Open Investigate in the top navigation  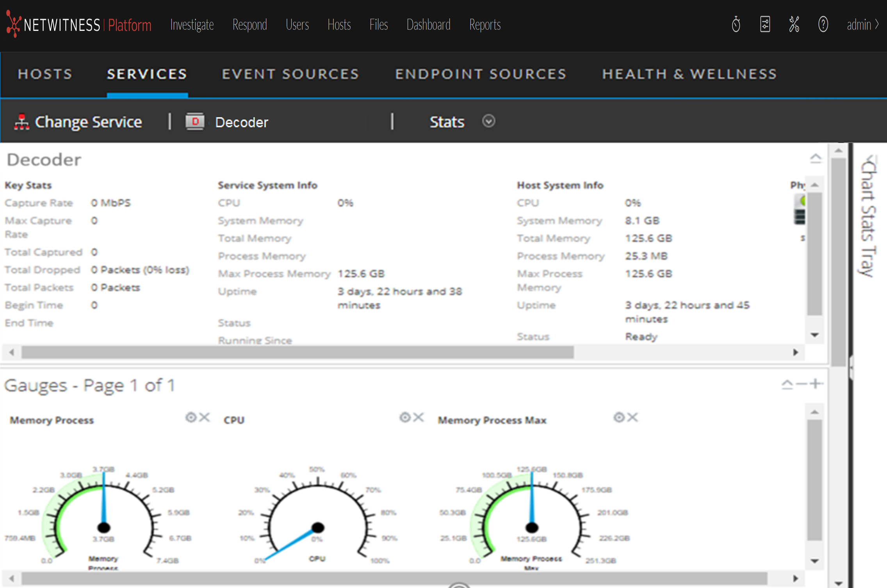192,25
